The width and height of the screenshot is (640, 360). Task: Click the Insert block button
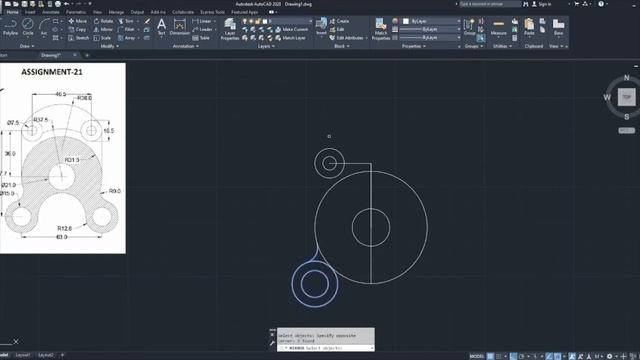coord(321,27)
